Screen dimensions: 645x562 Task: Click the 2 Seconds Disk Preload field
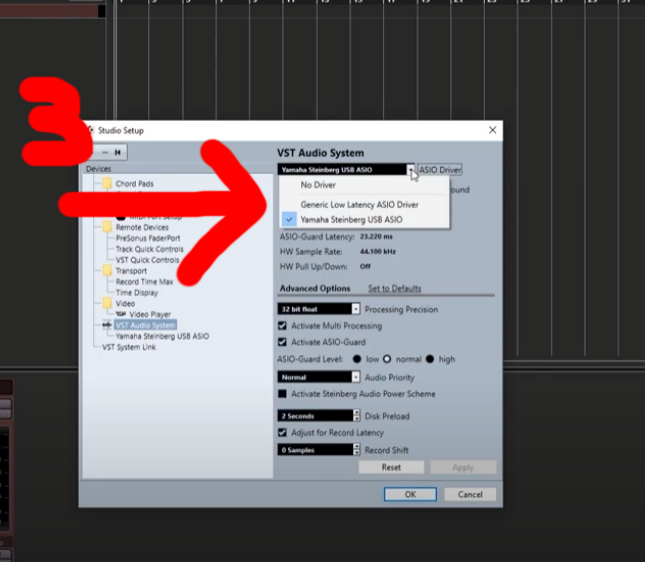(316, 416)
